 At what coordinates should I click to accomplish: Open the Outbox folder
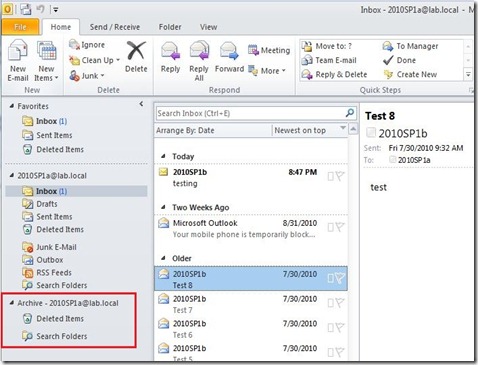point(43,260)
